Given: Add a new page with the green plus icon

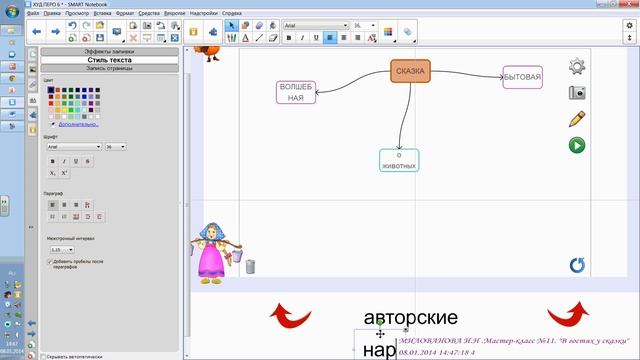Looking at the screenshot, I should pyautogui.click(x=72, y=38).
